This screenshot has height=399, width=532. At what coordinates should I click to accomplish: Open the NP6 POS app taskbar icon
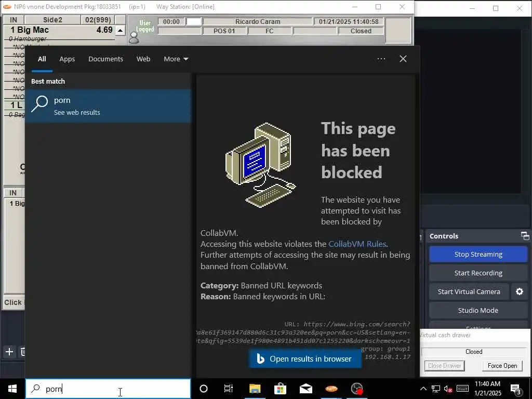coord(331,389)
